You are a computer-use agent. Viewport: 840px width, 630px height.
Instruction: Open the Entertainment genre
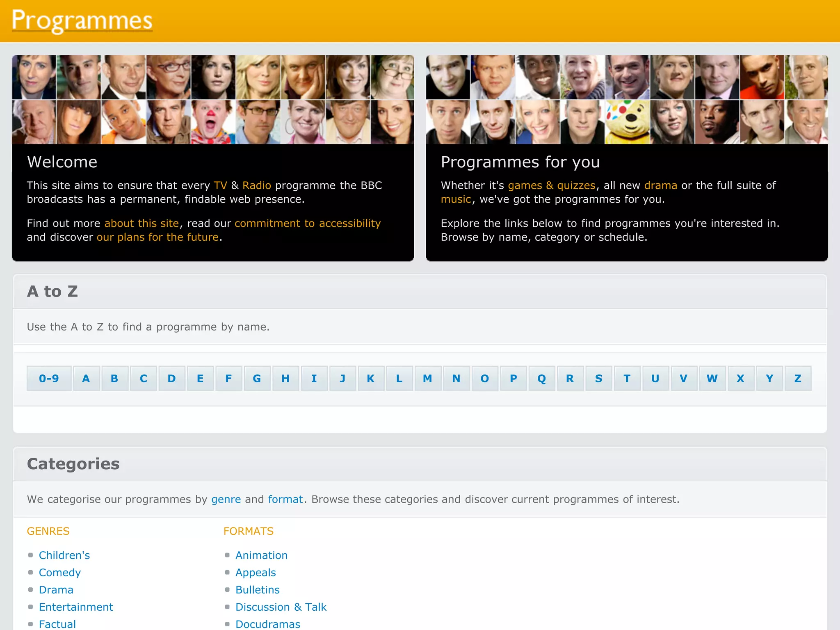point(76,607)
